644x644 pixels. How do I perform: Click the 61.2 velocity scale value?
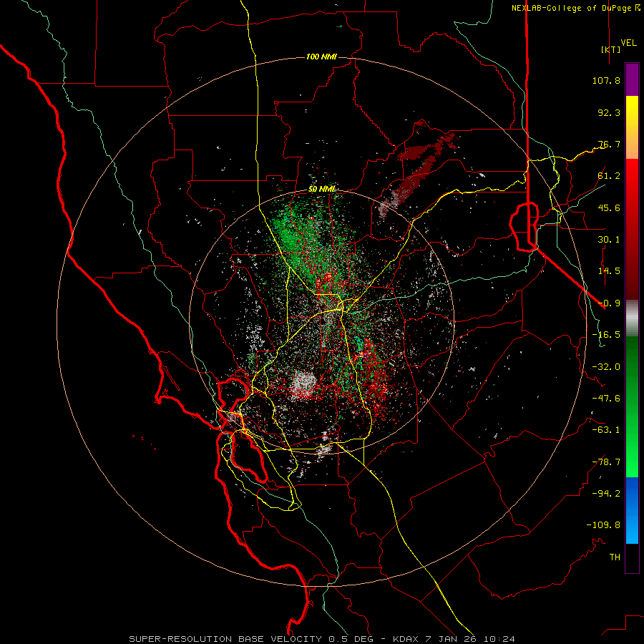click(609, 176)
